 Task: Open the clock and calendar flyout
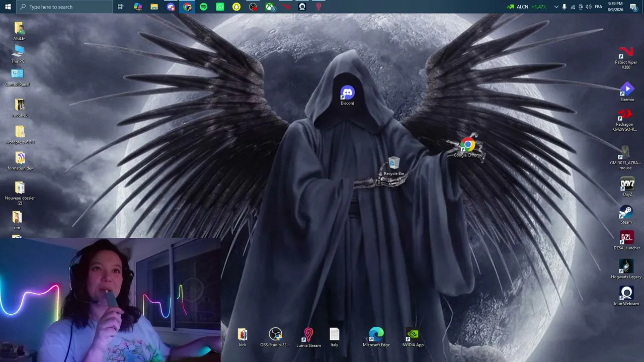click(614, 7)
